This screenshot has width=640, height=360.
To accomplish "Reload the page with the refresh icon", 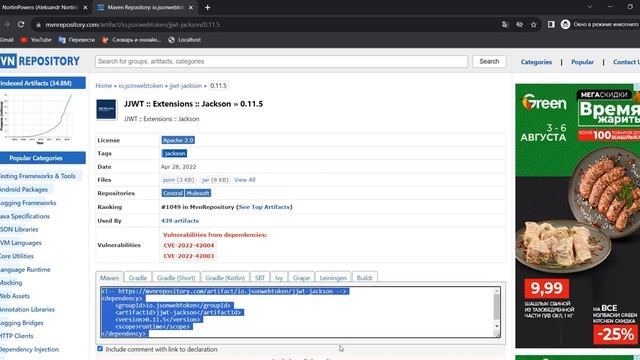I will tap(21, 24).
